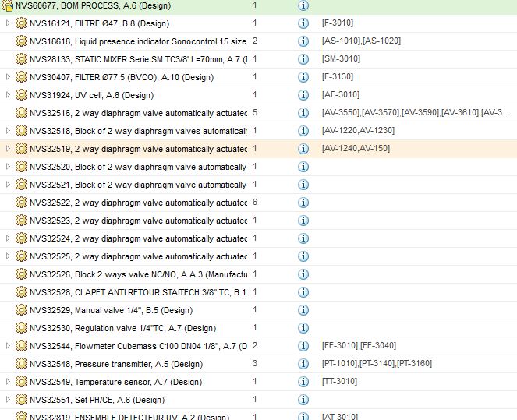Expand NVS30407 FILTER Ø77.5 (BVCO) node
The image size is (517, 420).
(x=8, y=77)
